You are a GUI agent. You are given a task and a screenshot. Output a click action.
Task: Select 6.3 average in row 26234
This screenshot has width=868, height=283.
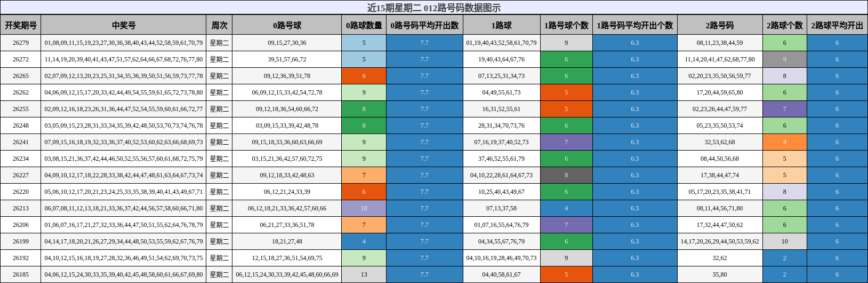coord(634,159)
